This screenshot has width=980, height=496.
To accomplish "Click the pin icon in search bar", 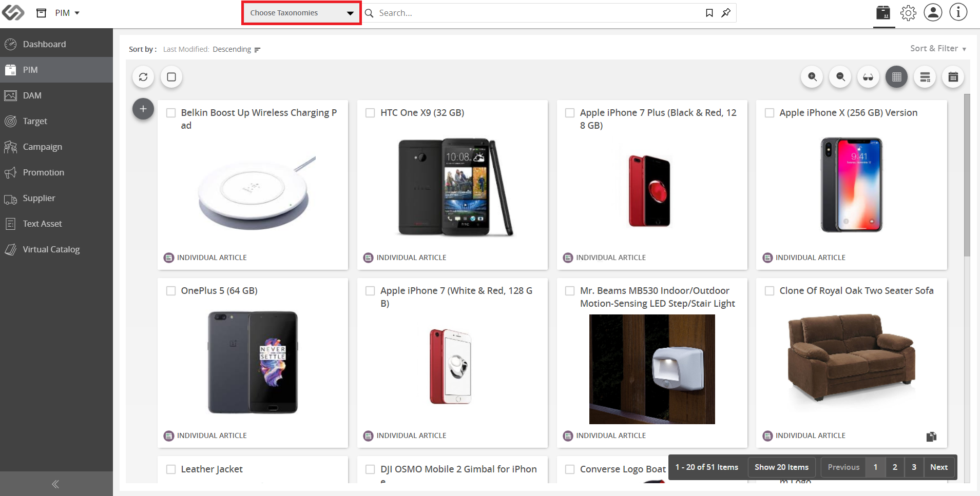I will pyautogui.click(x=726, y=13).
